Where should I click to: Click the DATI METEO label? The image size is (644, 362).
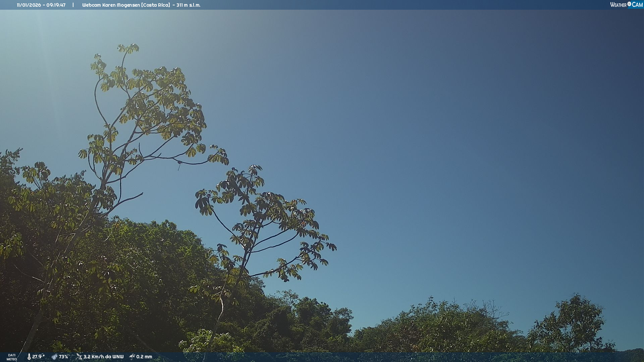(12, 357)
